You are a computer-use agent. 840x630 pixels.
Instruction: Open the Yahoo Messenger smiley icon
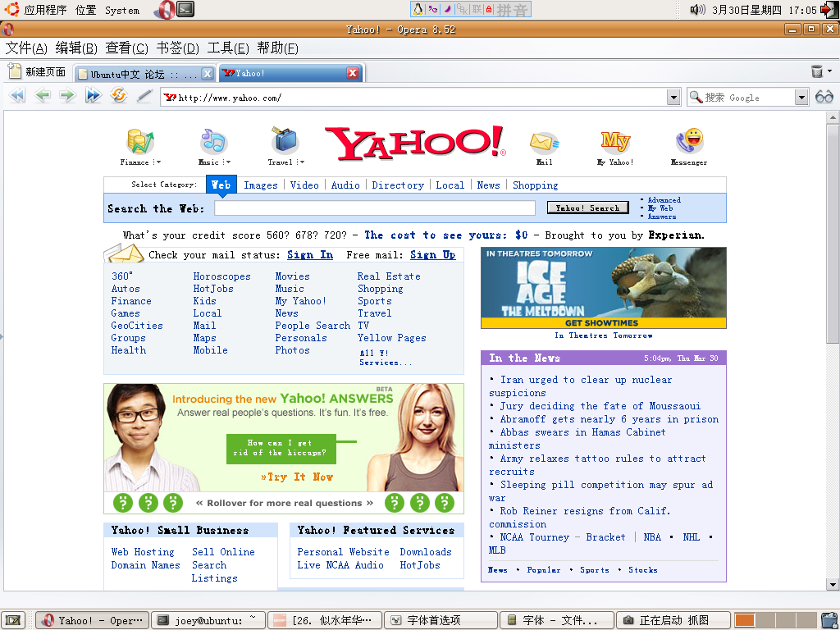[x=689, y=141]
